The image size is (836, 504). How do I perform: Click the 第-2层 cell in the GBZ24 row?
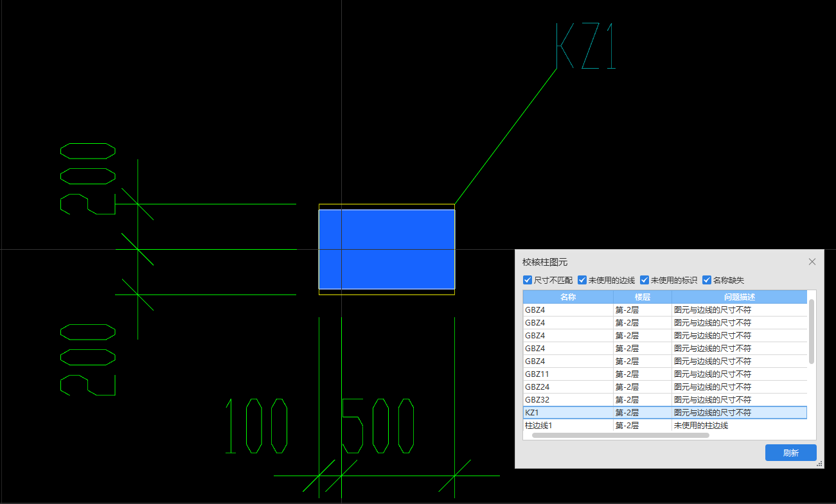tap(643, 387)
